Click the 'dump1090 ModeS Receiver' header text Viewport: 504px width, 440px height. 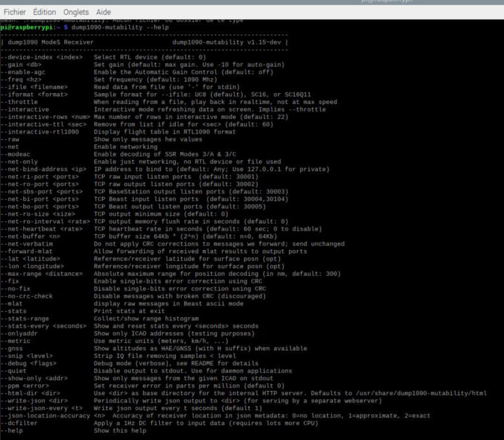51,42
